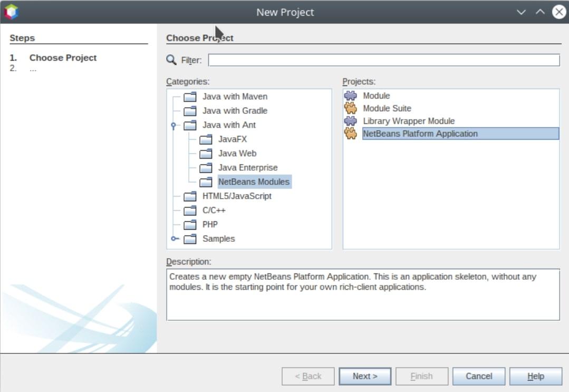569x392 pixels.
Task: Select the PHP category
Action: click(210, 224)
